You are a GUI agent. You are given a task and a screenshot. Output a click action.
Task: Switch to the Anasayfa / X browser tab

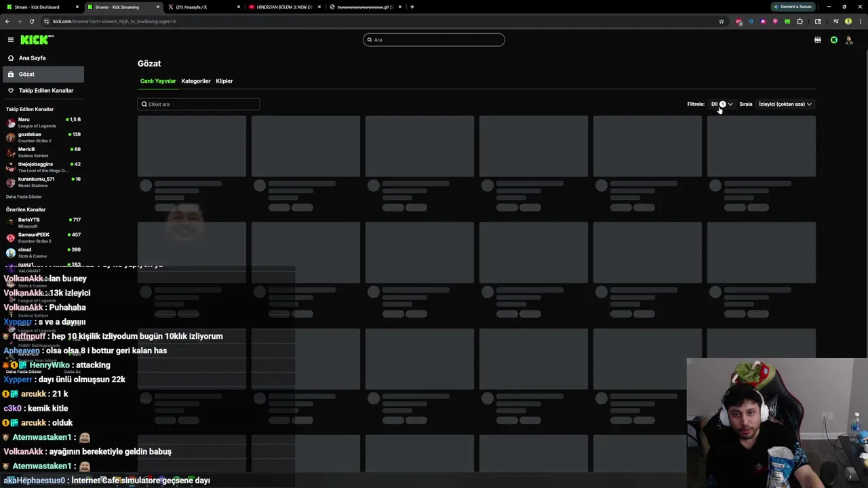pos(203,7)
